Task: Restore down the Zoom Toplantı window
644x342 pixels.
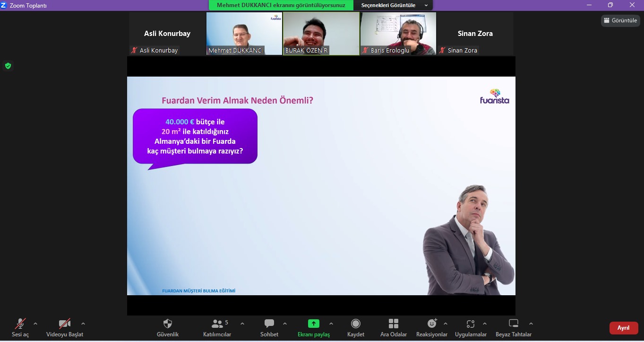Action: click(610, 5)
